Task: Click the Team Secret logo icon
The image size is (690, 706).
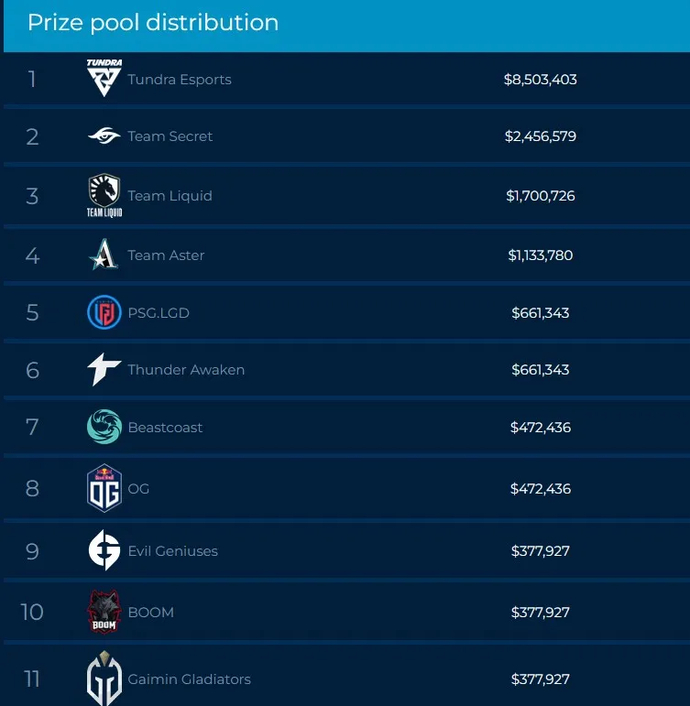Action: (104, 136)
